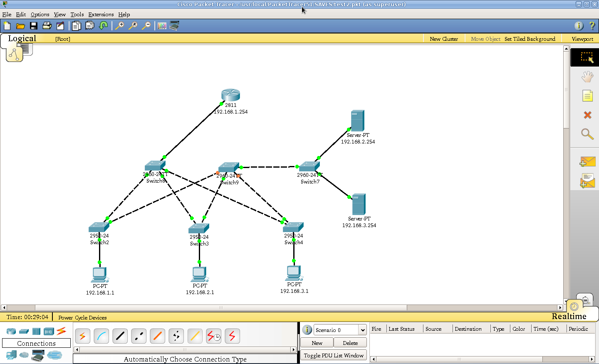Select the Inspect magnifier tool
Viewport: 599px width, 364px height.
[587, 134]
